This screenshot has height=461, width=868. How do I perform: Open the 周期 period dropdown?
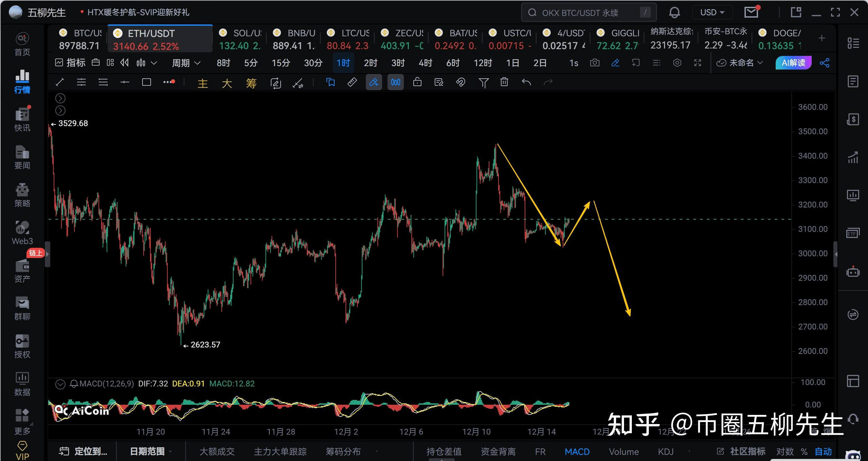186,63
